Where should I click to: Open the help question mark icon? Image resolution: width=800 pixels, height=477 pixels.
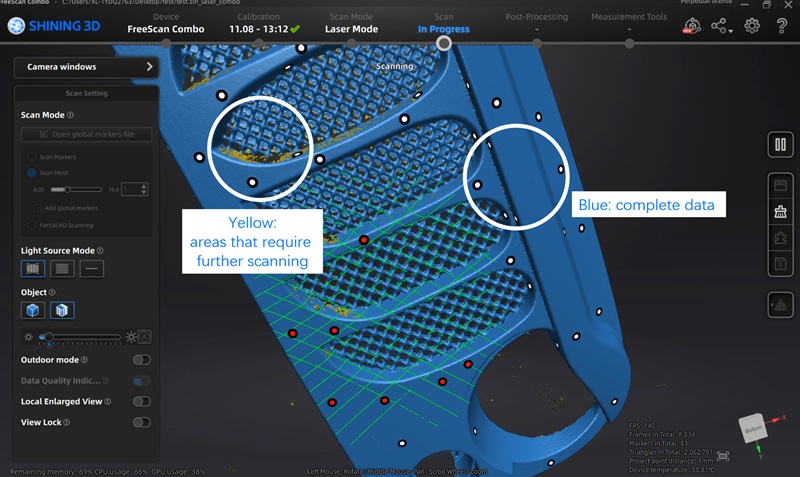781,26
